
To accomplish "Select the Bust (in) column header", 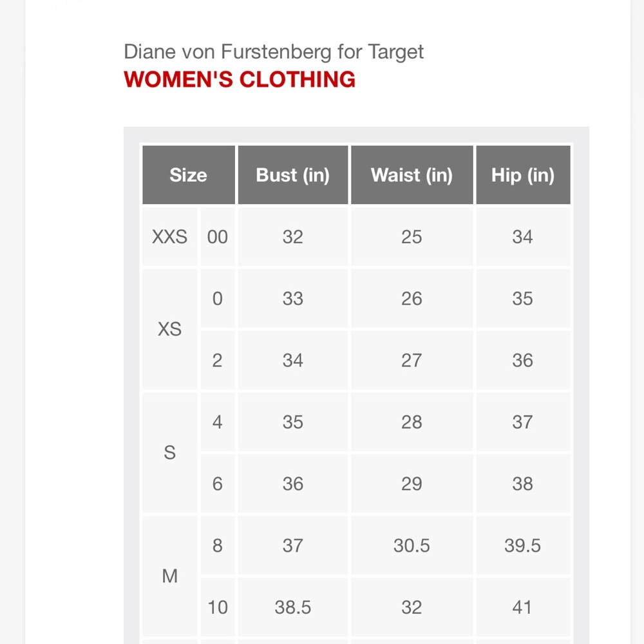I will click(293, 175).
